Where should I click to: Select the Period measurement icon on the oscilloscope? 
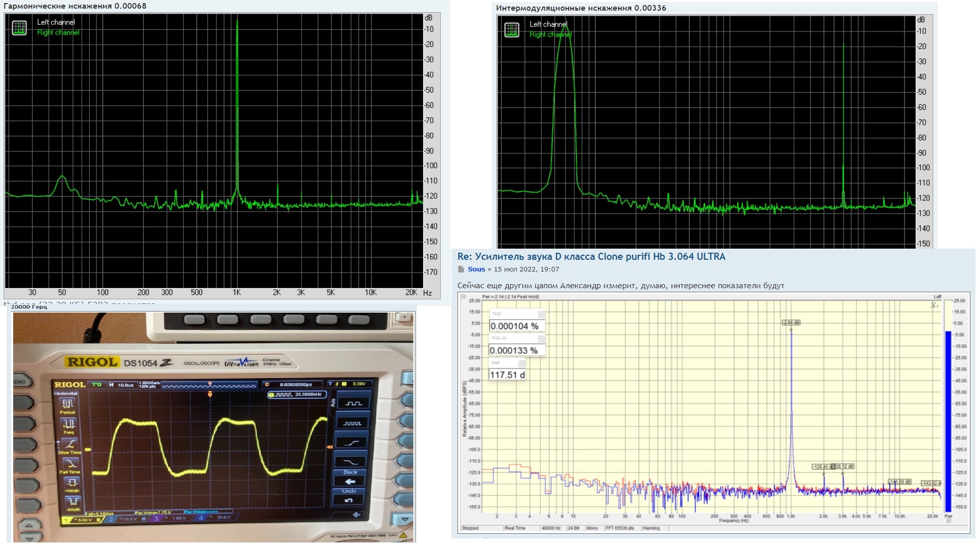[68, 404]
